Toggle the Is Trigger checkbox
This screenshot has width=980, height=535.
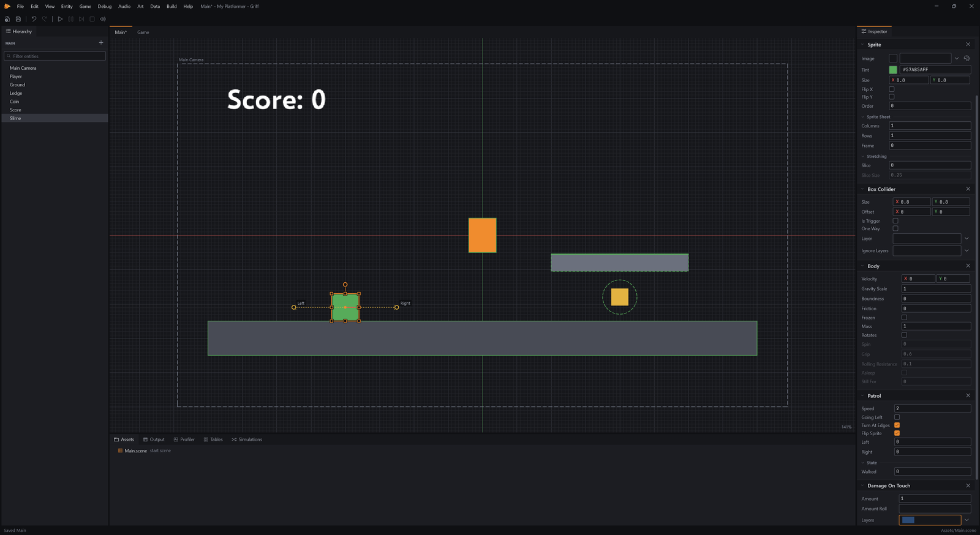click(895, 221)
